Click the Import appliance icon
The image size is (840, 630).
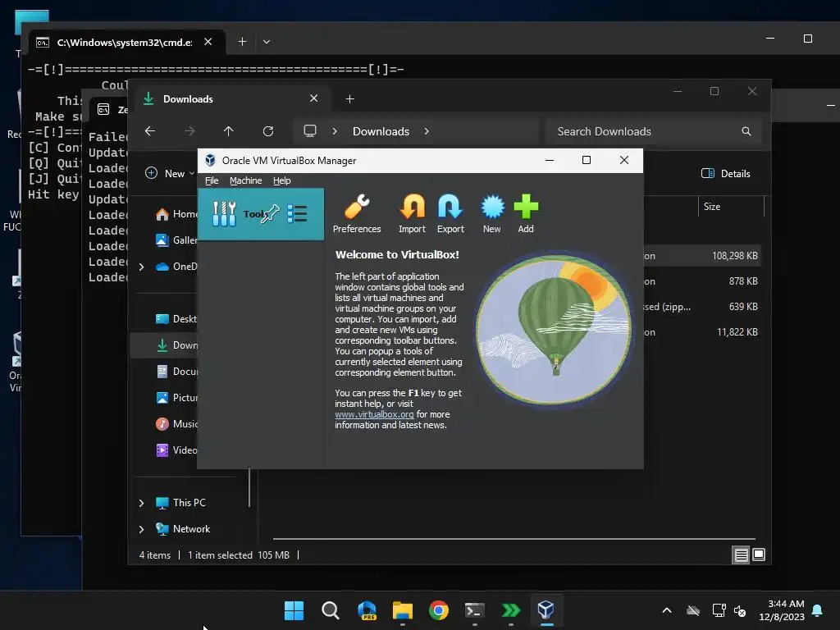(412, 214)
